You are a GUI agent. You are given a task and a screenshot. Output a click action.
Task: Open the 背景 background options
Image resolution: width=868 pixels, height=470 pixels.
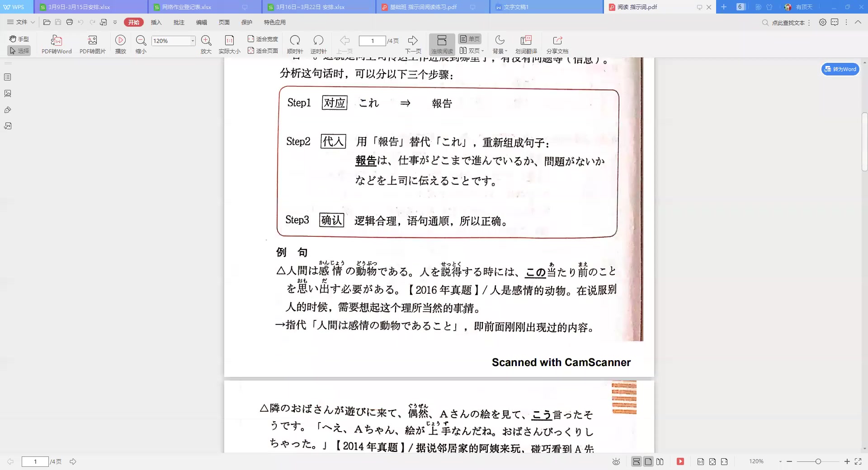[500, 44]
